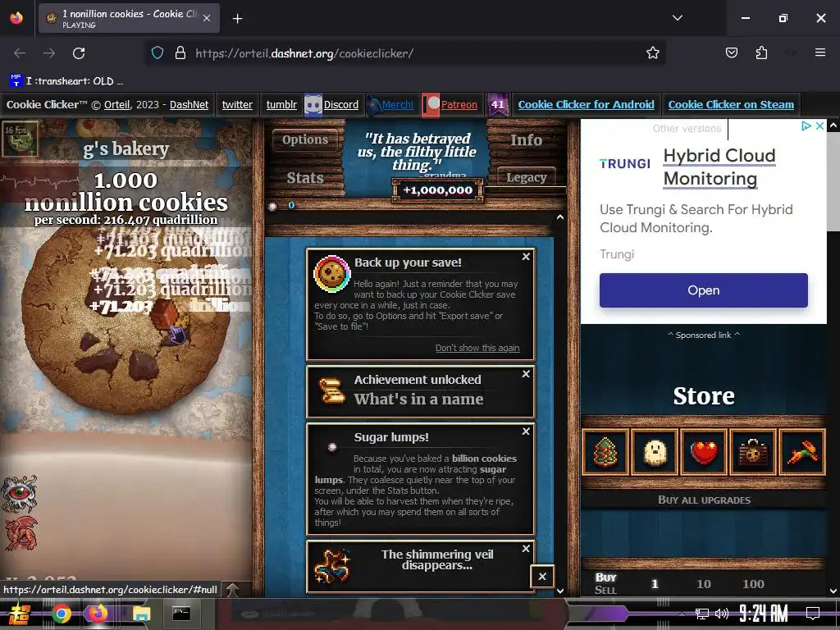Click the page's vertical scrollbar thumb
This screenshot has width=840, height=630.
coord(833,181)
